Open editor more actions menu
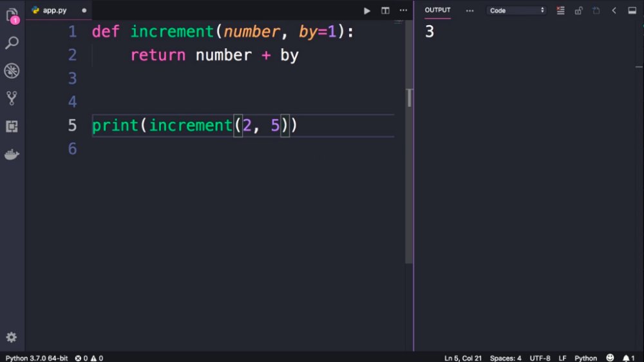644x362 pixels. point(403,11)
